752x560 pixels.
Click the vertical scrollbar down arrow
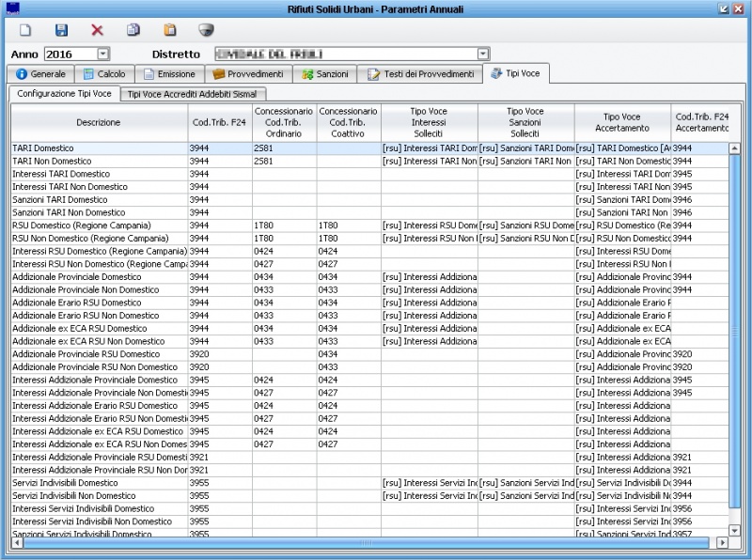tap(736, 530)
